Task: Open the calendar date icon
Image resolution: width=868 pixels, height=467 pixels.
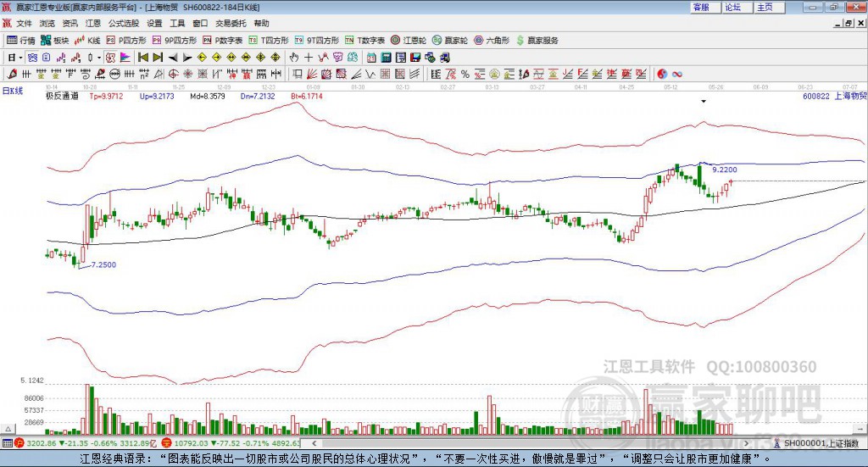Action: click(371, 58)
